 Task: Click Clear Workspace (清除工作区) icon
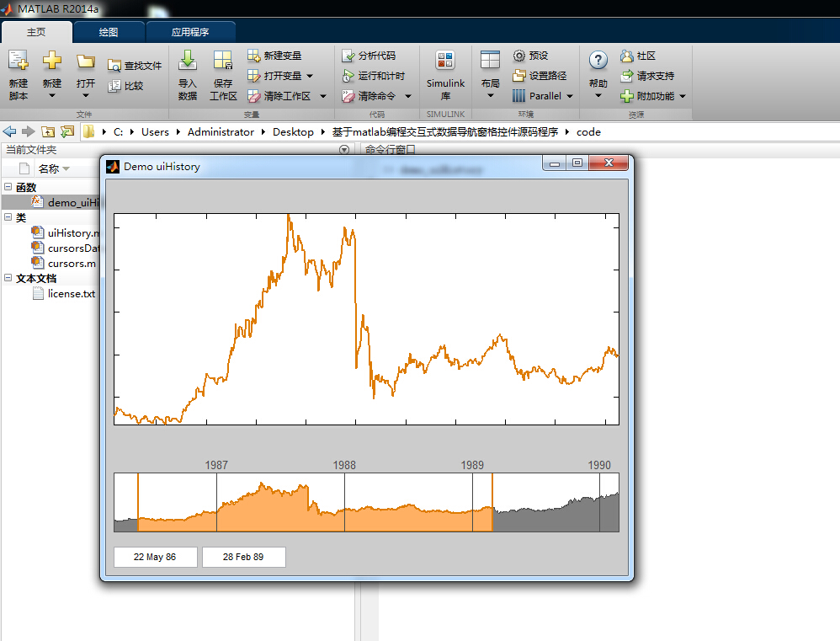254,96
